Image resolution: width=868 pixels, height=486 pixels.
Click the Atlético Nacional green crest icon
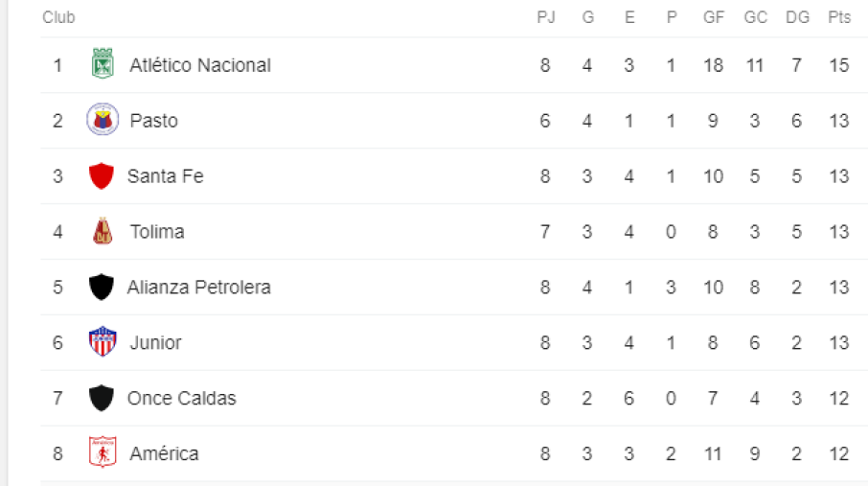pos(103,64)
